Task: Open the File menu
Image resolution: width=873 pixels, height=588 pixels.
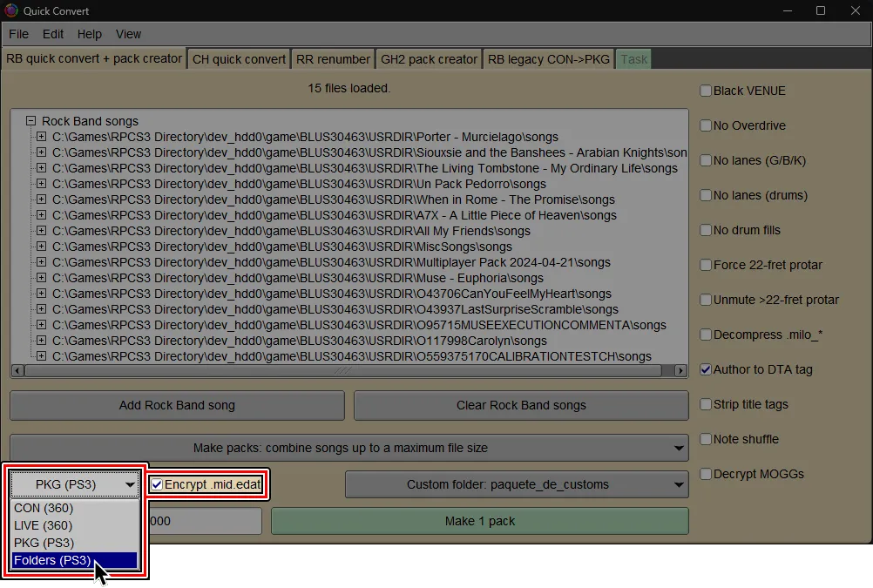Action: click(x=18, y=34)
